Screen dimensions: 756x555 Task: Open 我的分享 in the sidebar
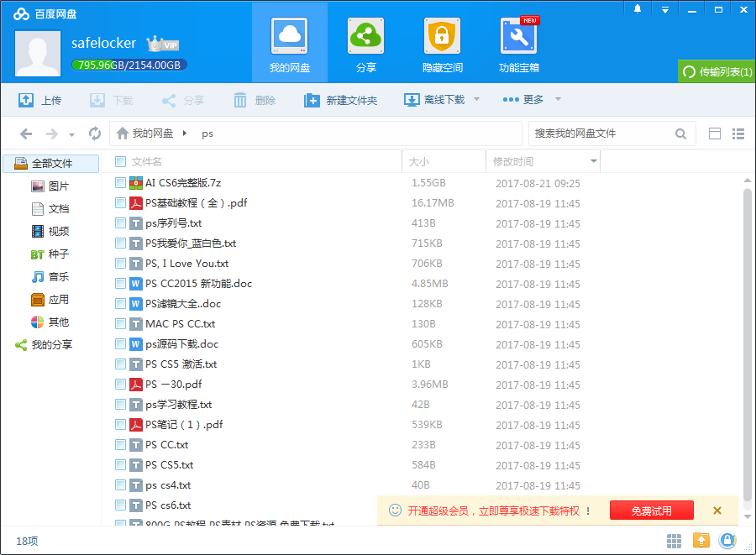44,344
